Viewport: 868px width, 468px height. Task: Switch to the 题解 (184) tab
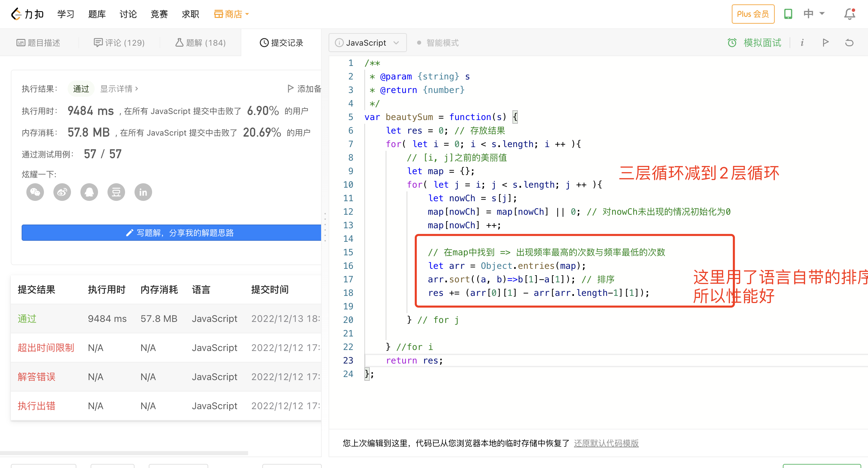click(x=200, y=43)
